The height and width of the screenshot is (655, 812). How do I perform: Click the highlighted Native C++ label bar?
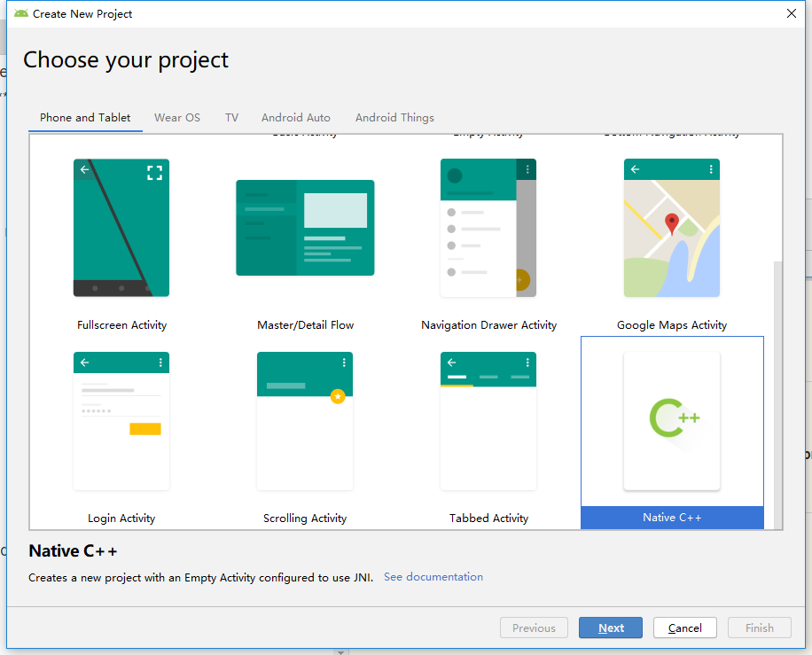click(x=672, y=518)
